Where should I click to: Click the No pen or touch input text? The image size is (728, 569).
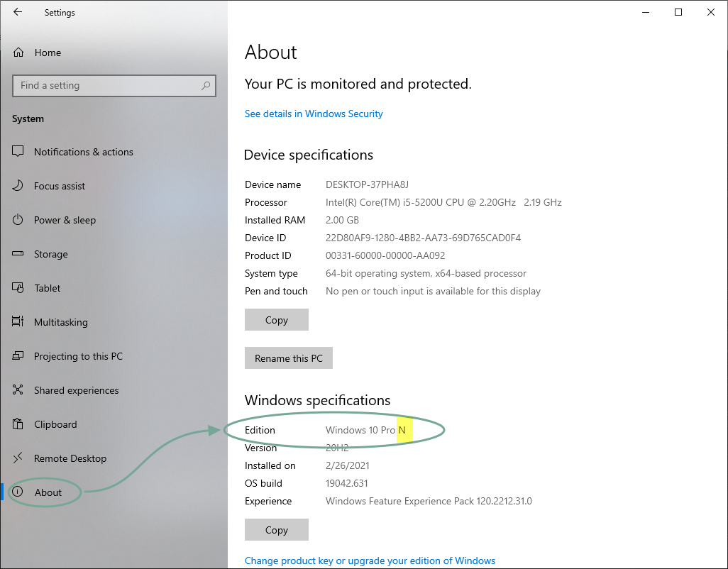pos(433,291)
